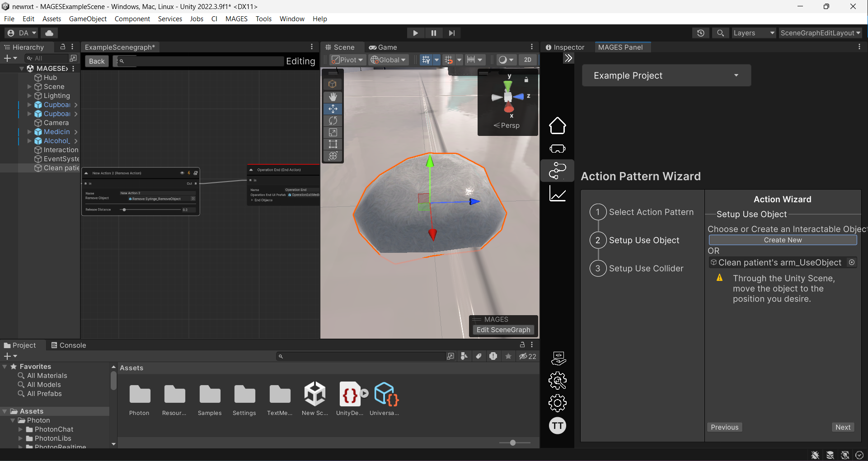Image resolution: width=868 pixels, height=461 pixels.
Task: Select the Move tool in Scene toolbar
Action: pos(333,109)
